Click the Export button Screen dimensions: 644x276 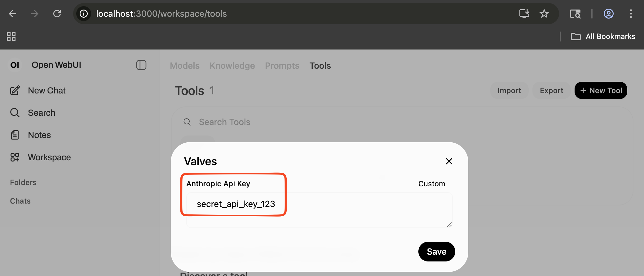(551, 91)
